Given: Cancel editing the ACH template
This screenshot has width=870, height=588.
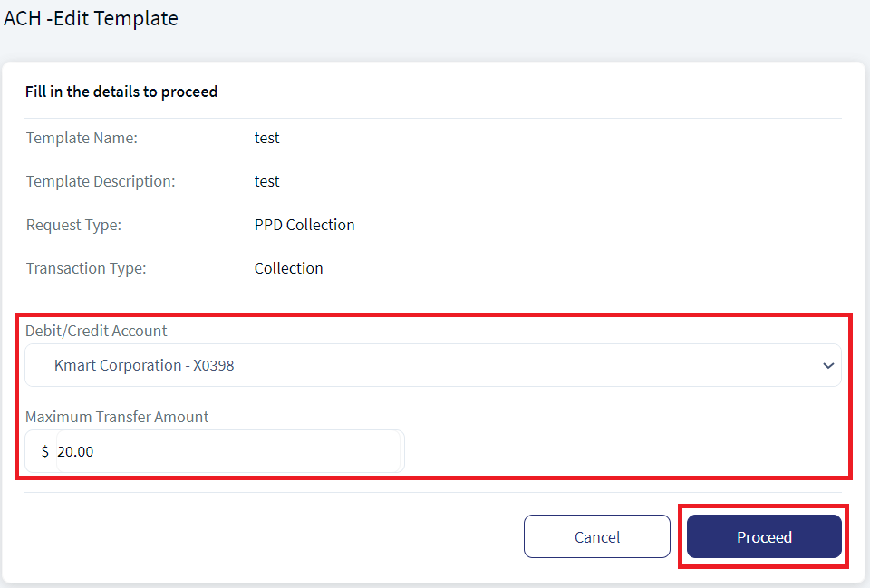Looking at the screenshot, I should 597,536.
